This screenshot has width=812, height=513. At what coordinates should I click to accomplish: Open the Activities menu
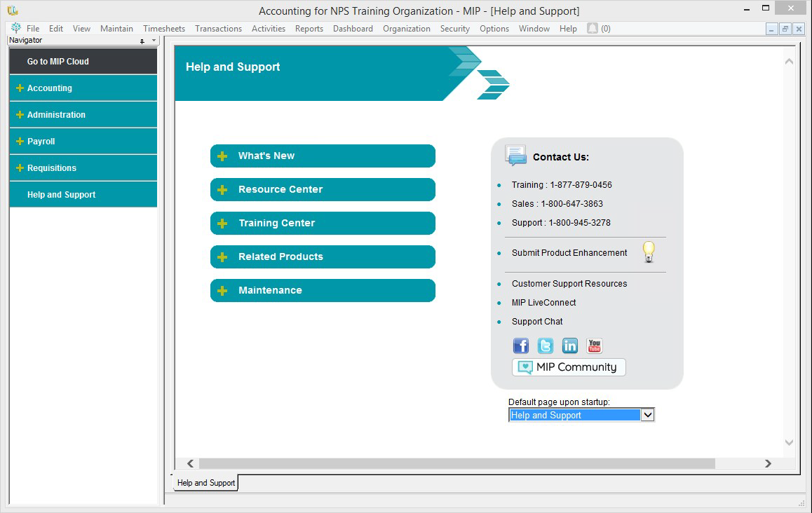click(x=269, y=29)
